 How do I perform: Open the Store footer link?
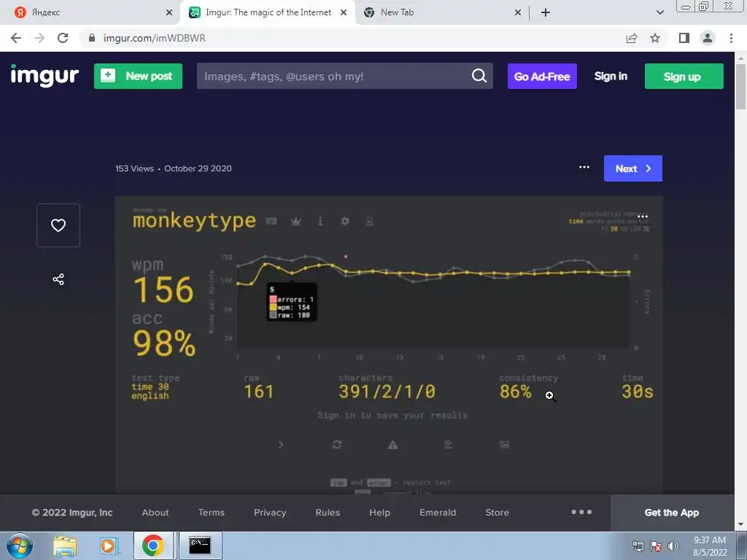click(497, 513)
